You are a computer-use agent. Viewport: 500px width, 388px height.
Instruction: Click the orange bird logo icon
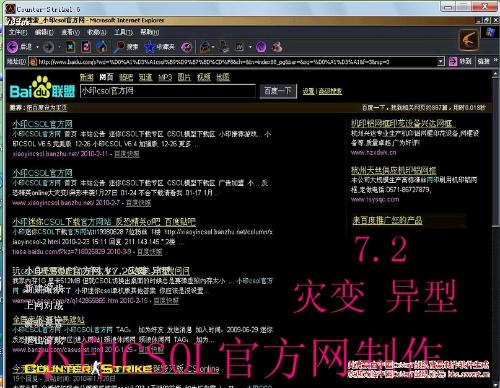point(469,40)
